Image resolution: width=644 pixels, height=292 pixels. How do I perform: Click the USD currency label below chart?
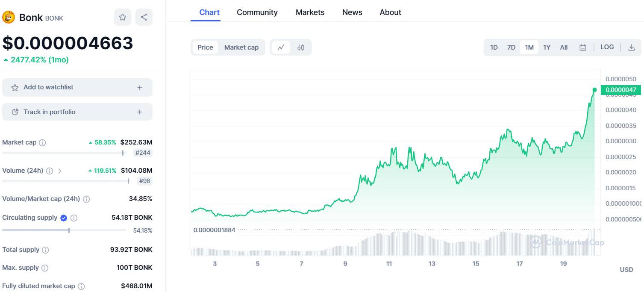(626, 270)
